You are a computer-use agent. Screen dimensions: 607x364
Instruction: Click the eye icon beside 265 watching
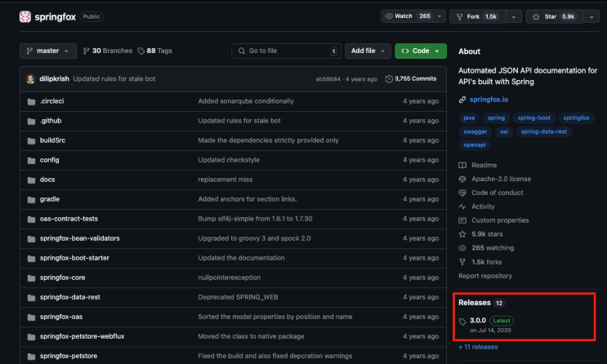pos(462,248)
